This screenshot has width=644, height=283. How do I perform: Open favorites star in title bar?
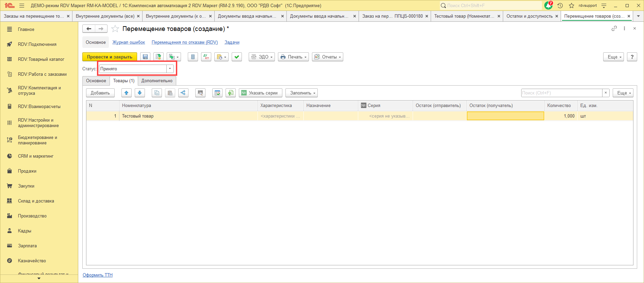[572, 5]
